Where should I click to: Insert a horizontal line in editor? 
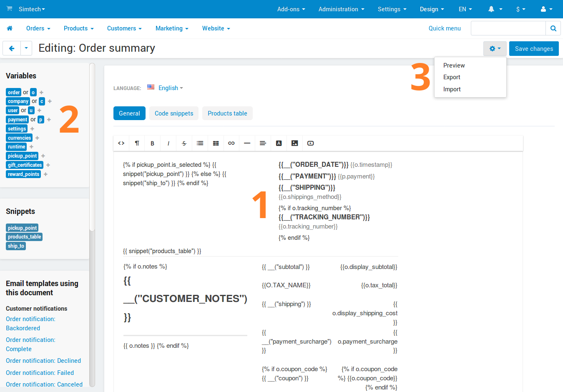[x=247, y=143]
